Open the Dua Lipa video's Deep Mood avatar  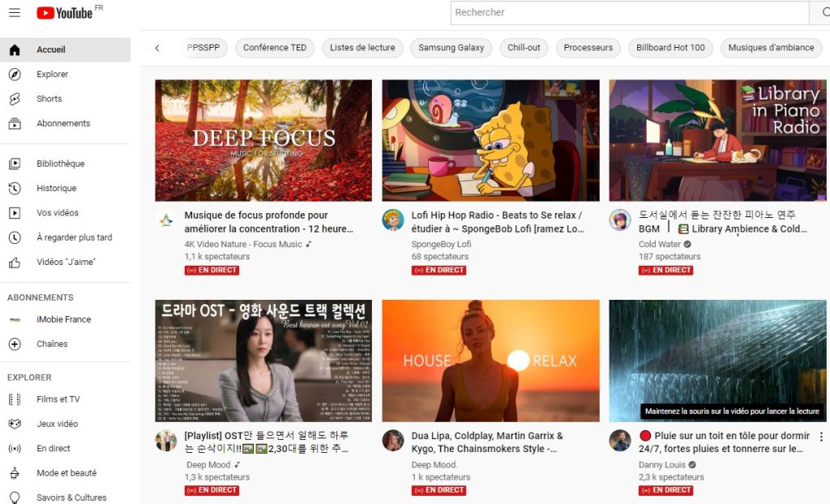pyautogui.click(x=393, y=441)
